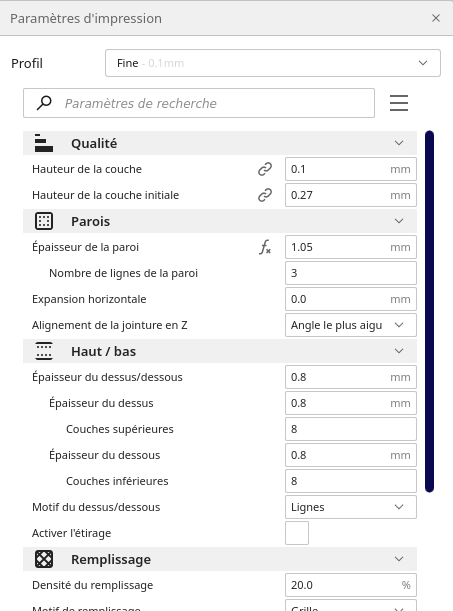Click the Couches inférieures label
453x611 pixels.
tap(117, 481)
